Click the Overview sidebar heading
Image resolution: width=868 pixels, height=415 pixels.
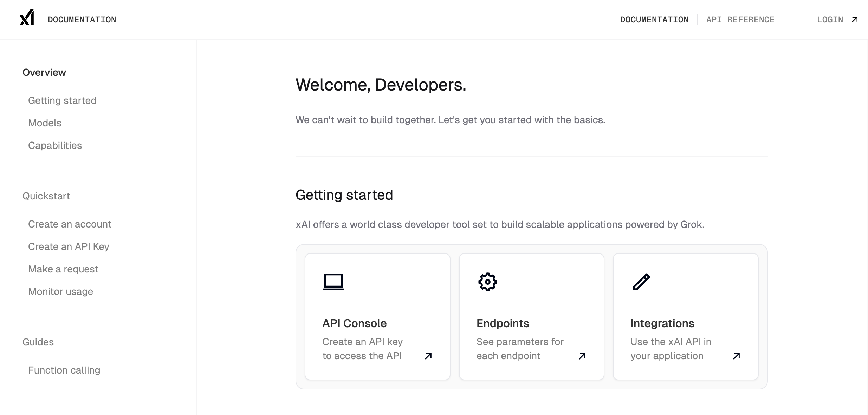pyautogui.click(x=44, y=72)
